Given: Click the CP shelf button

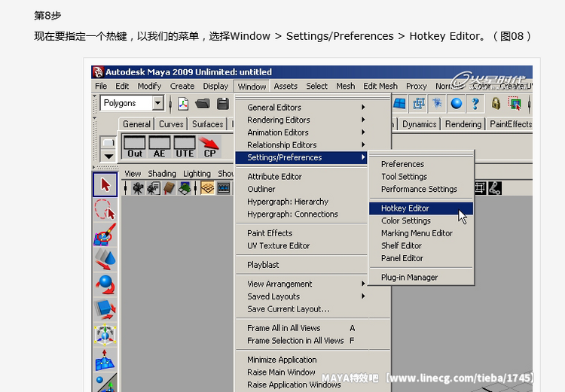Looking at the screenshot, I should click(x=209, y=147).
